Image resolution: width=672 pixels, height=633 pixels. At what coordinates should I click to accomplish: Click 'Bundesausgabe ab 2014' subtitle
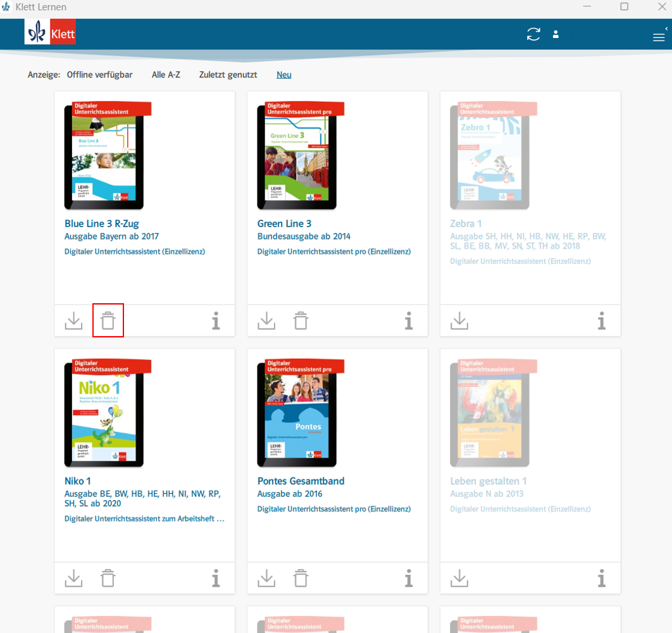click(x=304, y=236)
